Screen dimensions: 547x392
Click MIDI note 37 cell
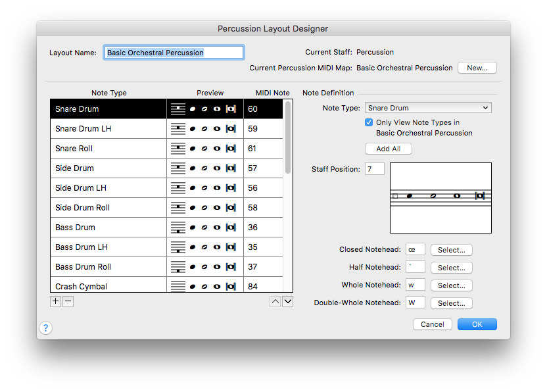263,266
